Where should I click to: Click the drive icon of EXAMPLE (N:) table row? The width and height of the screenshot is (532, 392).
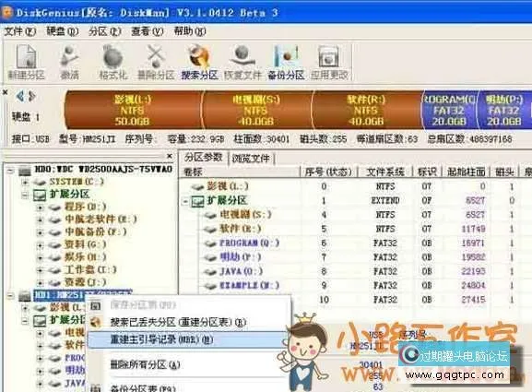210,286
